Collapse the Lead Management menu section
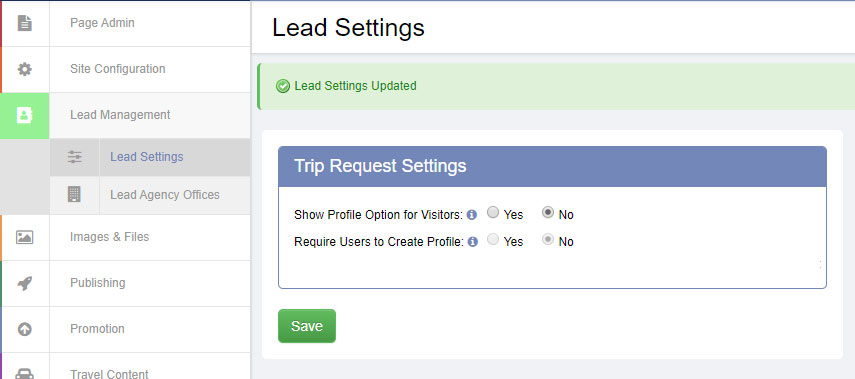The height and width of the screenshot is (379, 855). (125, 115)
